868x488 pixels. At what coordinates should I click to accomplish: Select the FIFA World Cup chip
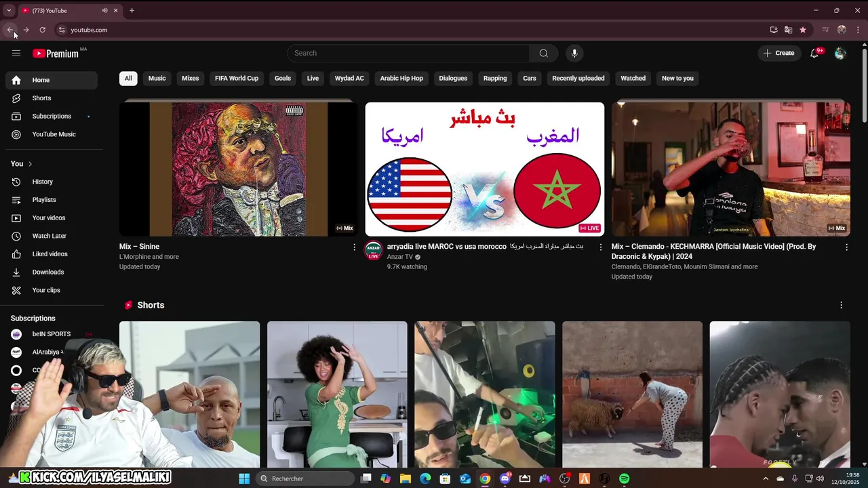coord(237,78)
